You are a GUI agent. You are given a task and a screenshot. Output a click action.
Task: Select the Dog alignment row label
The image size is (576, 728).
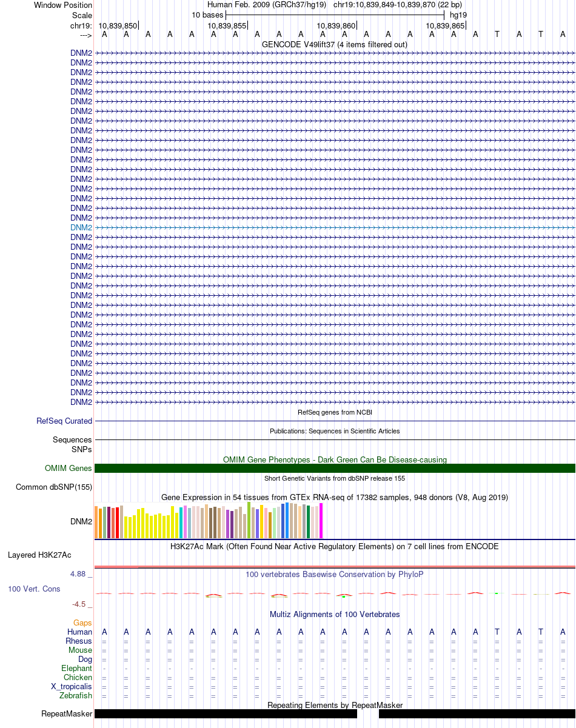click(x=85, y=659)
